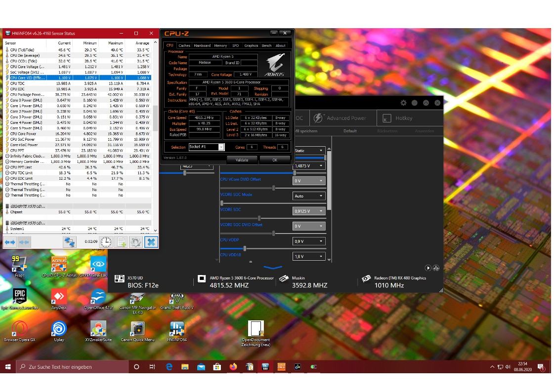Expand the blue chevron below the settings panel
The width and height of the screenshot is (555, 392).
[x=273, y=268]
